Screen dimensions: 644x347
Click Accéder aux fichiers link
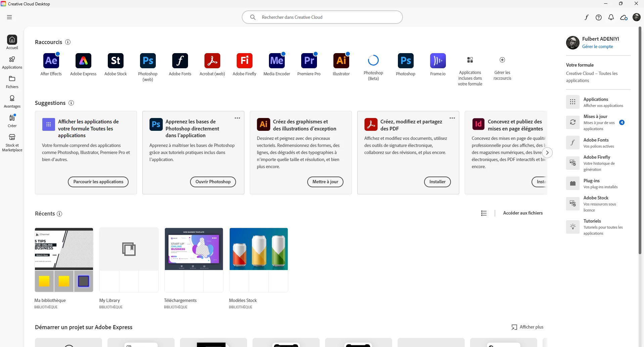pos(523,213)
